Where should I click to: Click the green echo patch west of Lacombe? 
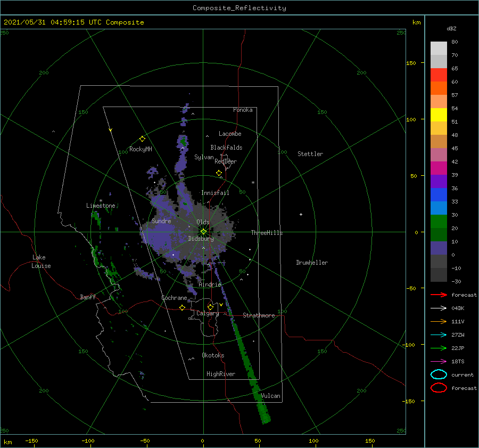(183, 142)
